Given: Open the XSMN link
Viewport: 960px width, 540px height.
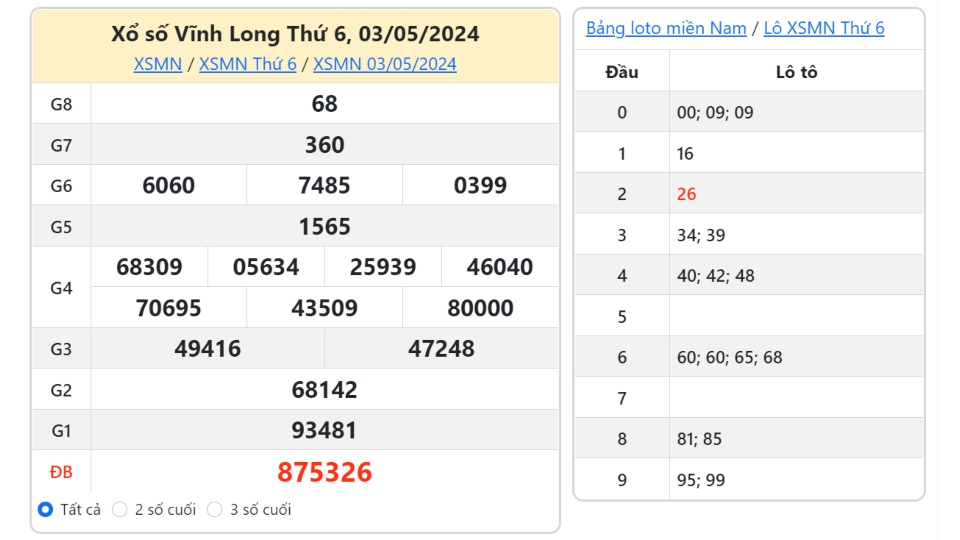Looking at the screenshot, I should tap(158, 64).
